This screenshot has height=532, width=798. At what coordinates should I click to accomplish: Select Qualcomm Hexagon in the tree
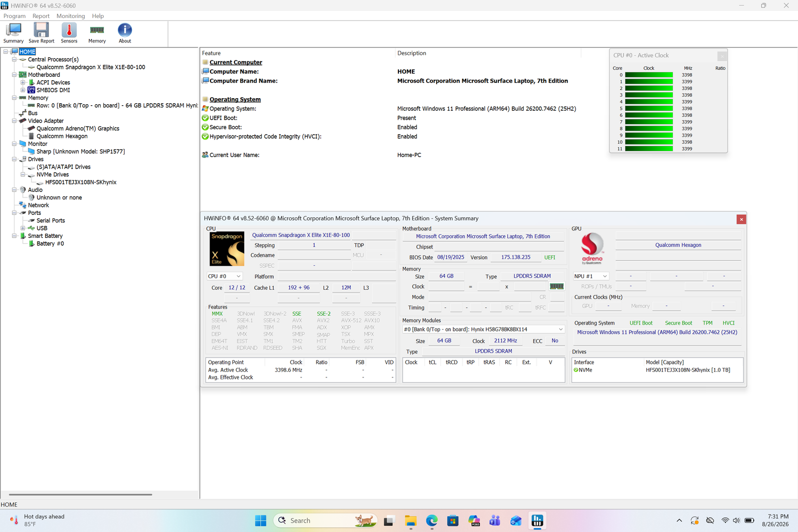tap(62, 136)
